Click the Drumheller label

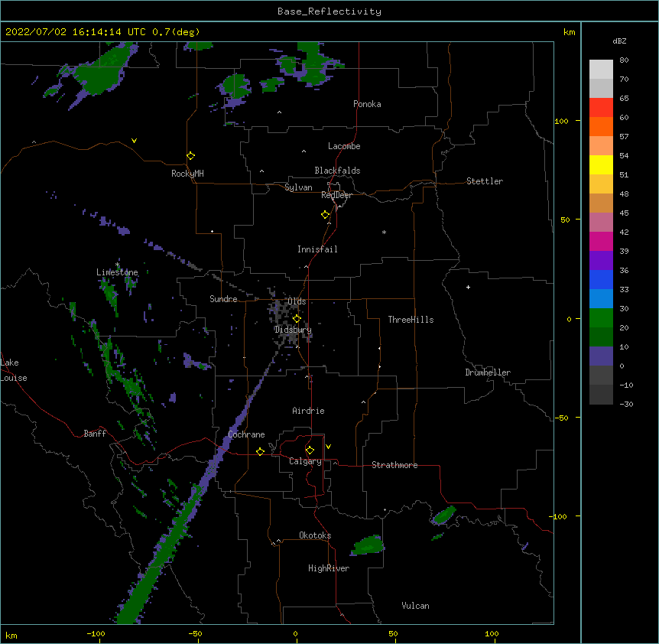click(488, 372)
